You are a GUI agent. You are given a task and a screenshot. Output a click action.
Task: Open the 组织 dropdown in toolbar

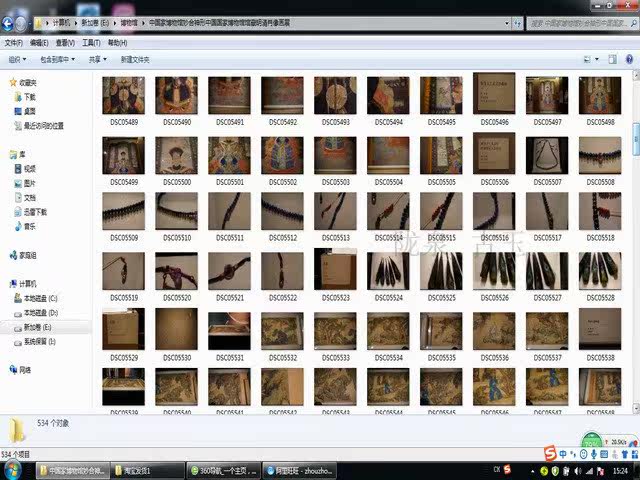click(17, 60)
